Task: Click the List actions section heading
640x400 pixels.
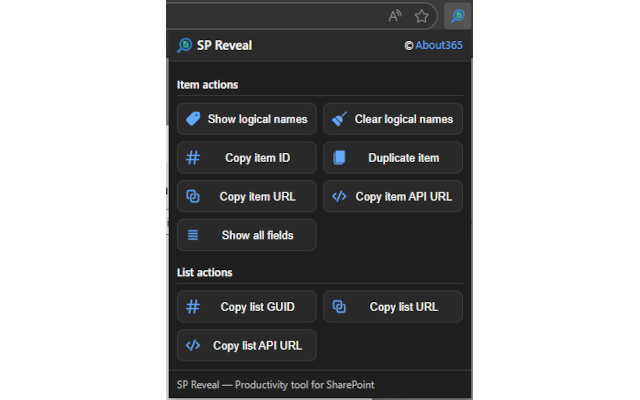Action: coord(204,273)
